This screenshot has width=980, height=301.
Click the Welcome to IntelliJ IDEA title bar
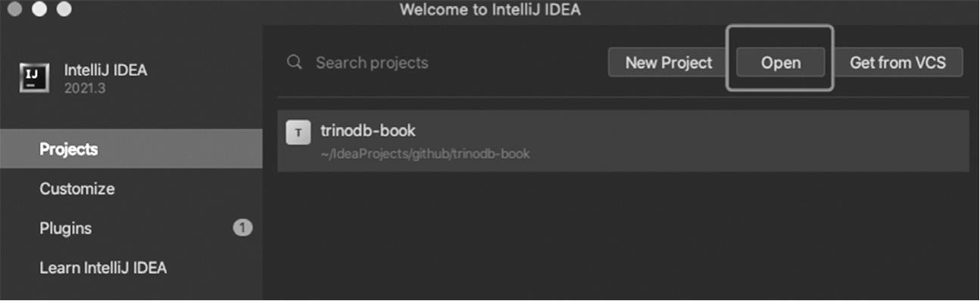[490, 11]
